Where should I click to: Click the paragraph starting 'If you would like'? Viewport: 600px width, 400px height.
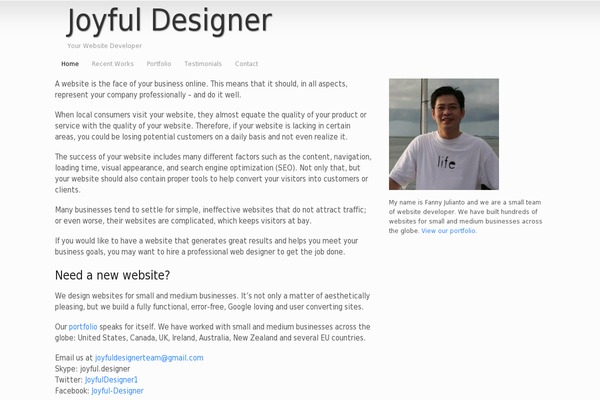click(x=206, y=246)
